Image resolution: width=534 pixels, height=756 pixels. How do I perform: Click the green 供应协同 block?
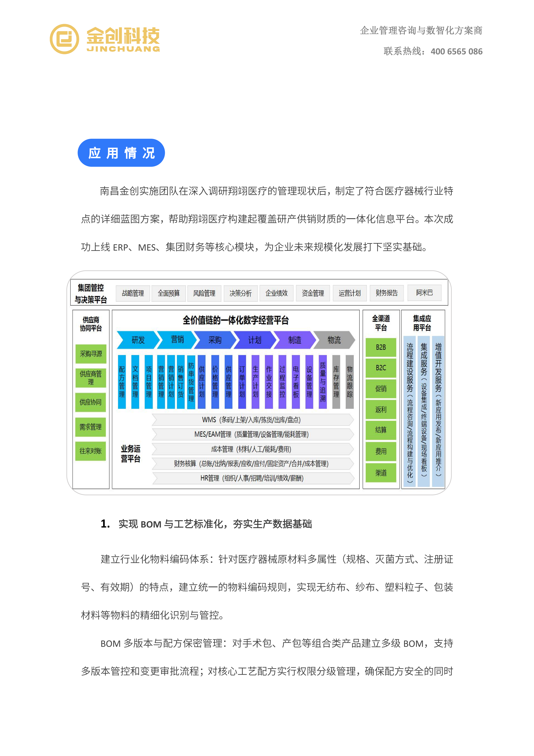[x=91, y=402]
